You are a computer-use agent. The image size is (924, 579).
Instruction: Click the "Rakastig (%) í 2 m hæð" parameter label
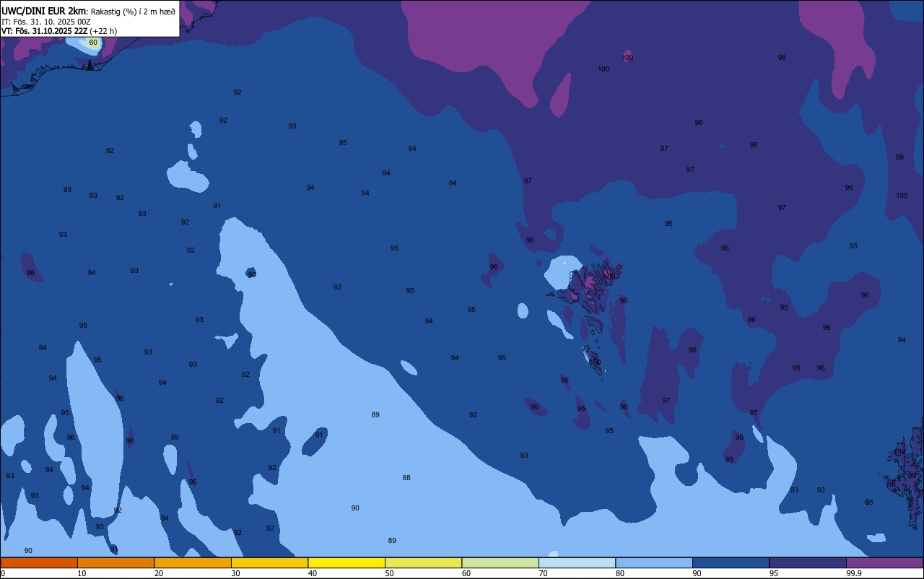(133, 12)
